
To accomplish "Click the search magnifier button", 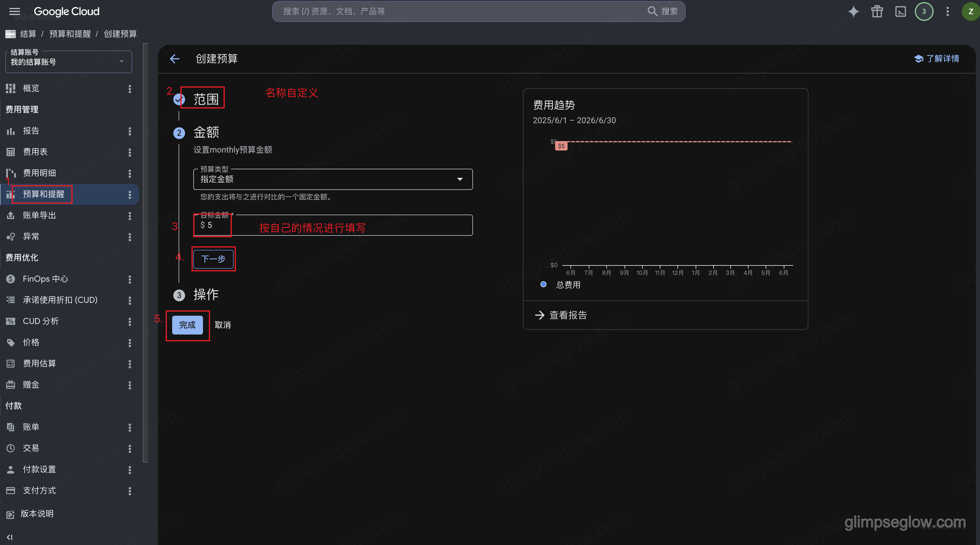I will click(x=663, y=11).
